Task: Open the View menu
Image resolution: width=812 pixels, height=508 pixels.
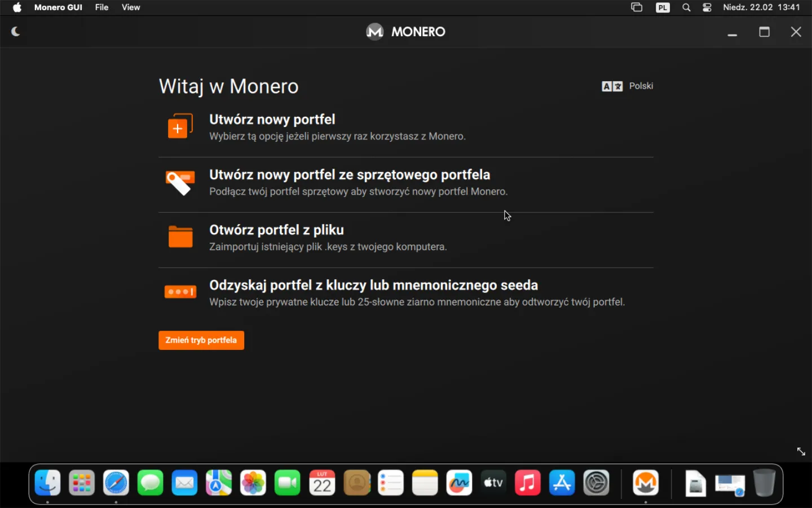Action: pyautogui.click(x=131, y=7)
